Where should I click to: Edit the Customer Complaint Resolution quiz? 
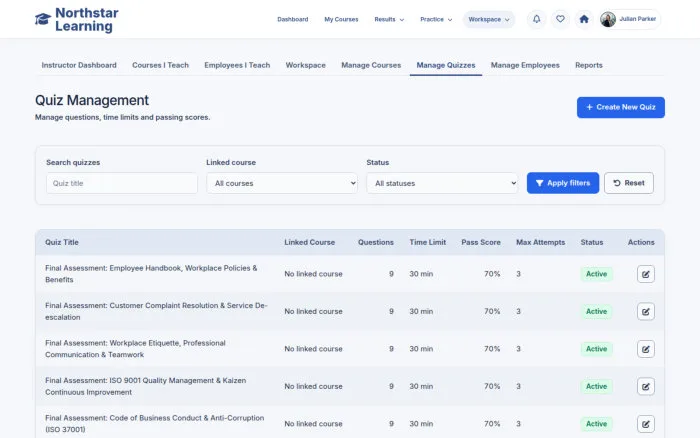pos(646,312)
